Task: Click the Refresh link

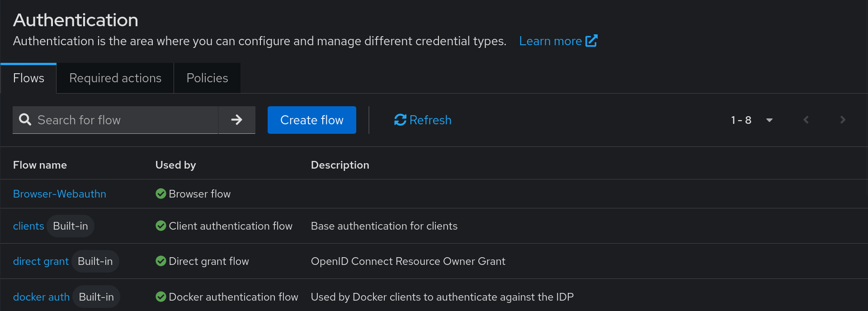Action: pyautogui.click(x=423, y=120)
